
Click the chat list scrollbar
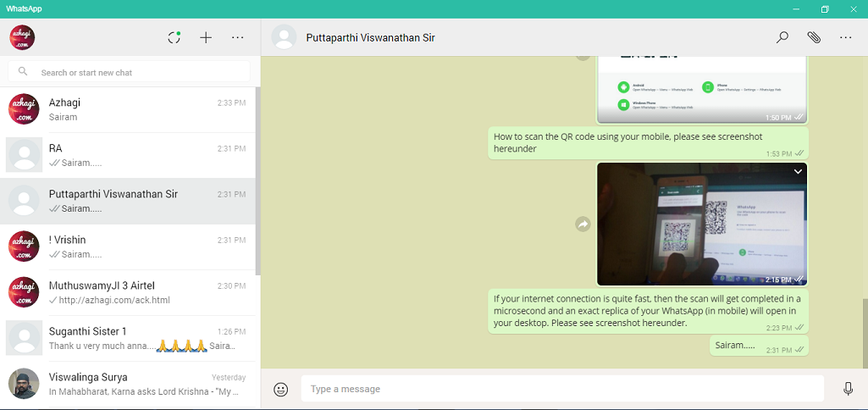(257, 181)
